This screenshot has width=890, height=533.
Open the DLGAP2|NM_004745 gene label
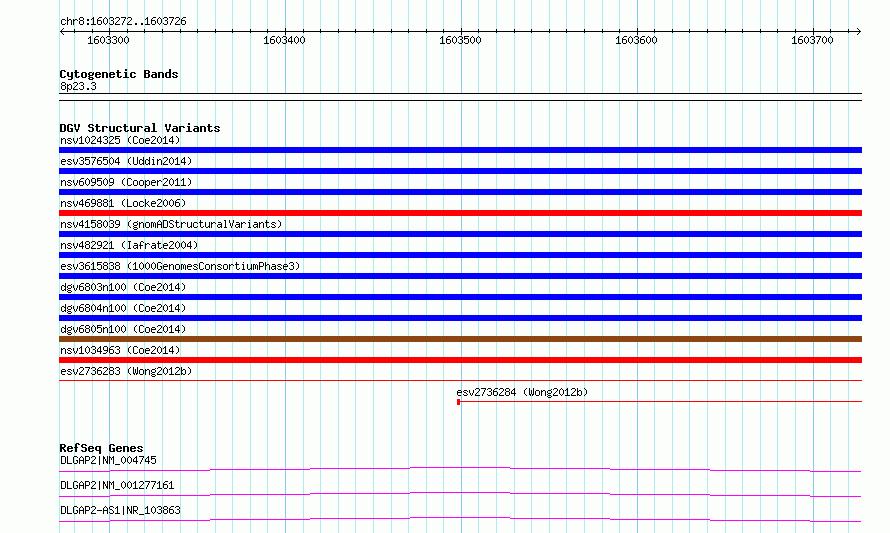click(x=108, y=460)
